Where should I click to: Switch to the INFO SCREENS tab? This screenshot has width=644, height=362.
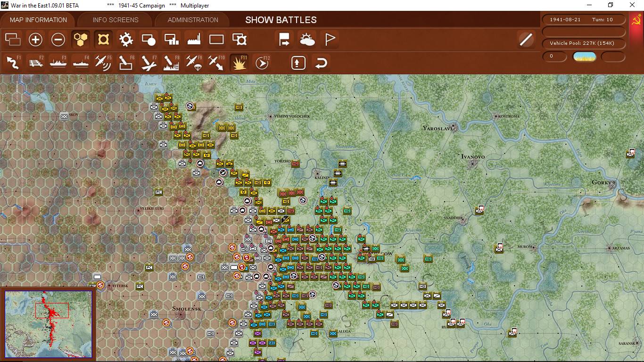(x=116, y=20)
